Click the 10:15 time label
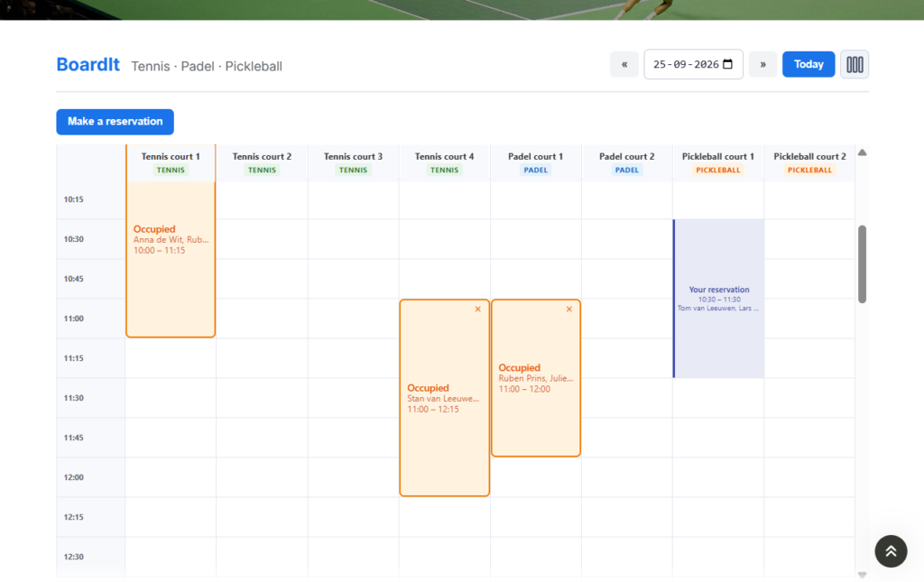 pyautogui.click(x=74, y=199)
